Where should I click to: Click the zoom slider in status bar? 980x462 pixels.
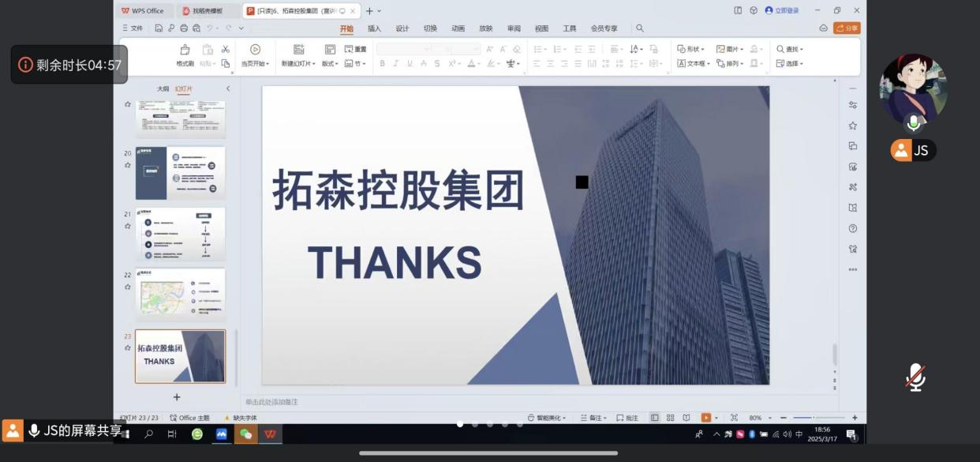813,418
